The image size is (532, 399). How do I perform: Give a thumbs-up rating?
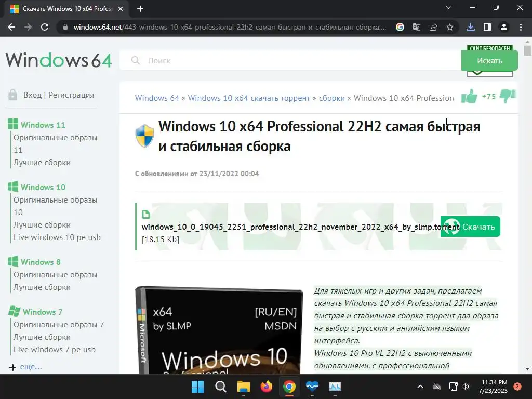click(x=469, y=96)
